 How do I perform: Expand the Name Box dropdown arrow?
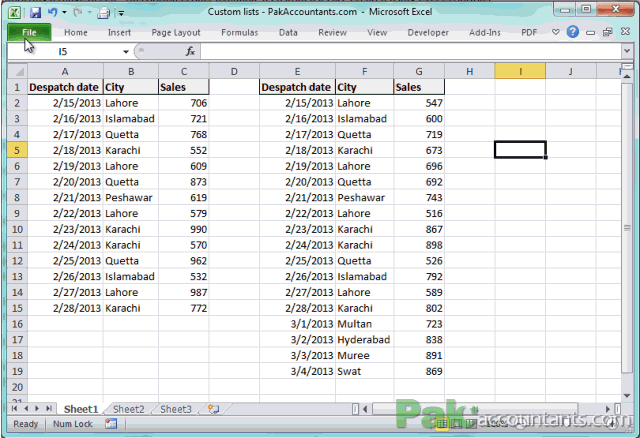(x=126, y=52)
